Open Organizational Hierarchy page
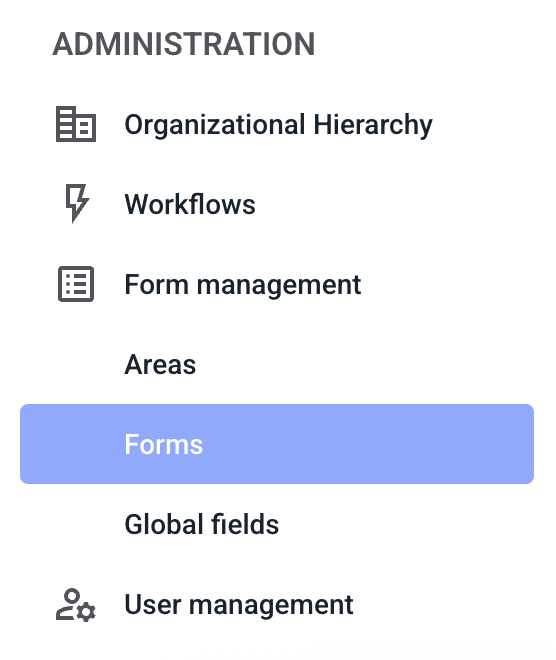This screenshot has height=660, width=556. point(277,125)
